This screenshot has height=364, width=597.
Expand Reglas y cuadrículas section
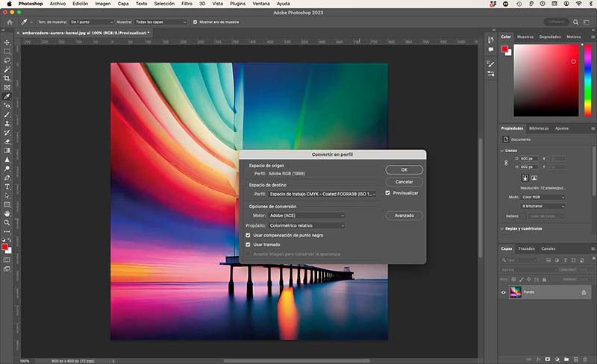(x=502, y=229)
